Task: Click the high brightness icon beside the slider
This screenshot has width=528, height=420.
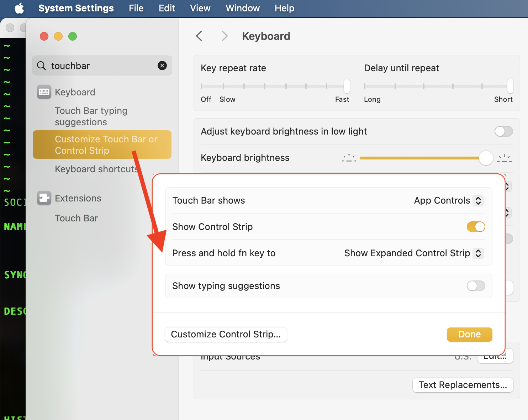Action: (x=504, y=158)
